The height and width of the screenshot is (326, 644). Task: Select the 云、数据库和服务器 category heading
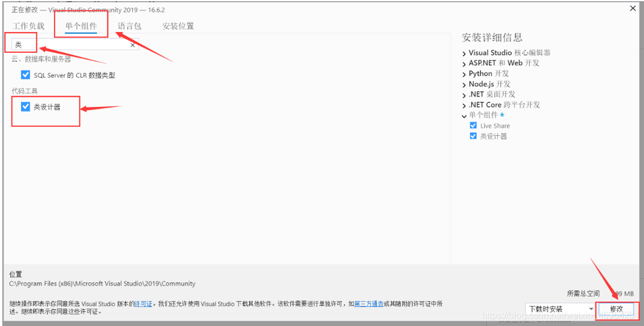pos(41,59)
